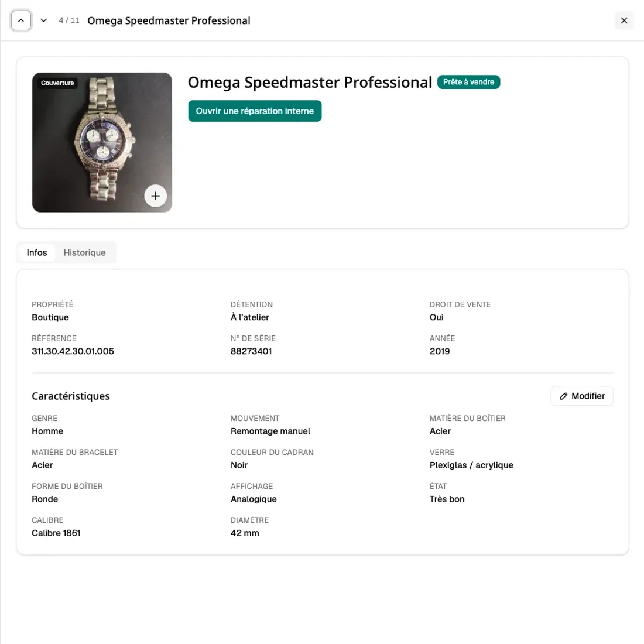Click Affichage value 'Analogique'
Image resolution: width=644 pixels, height=644 pixels.
254,499
